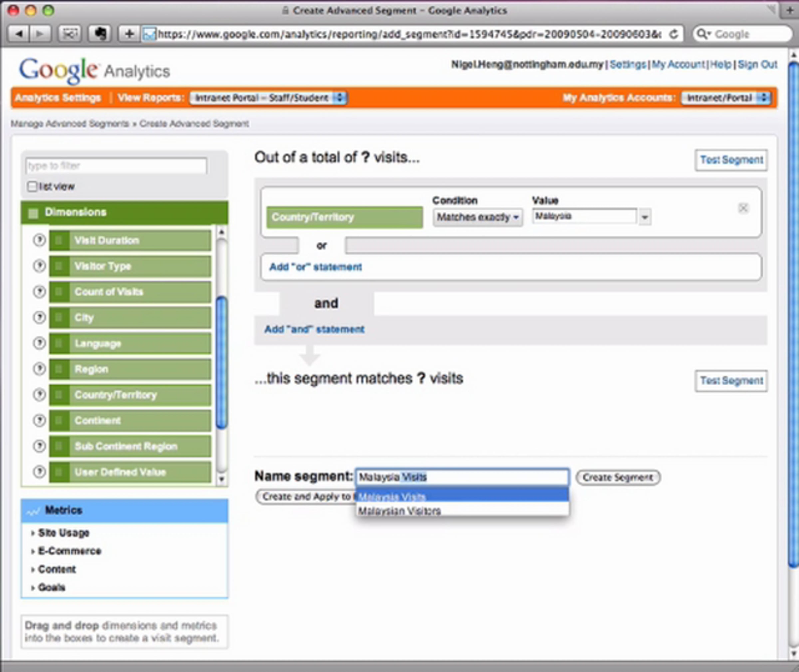Screen dimensions: 799x672
Task: Open the help icon beside Visitor Type
Action: click(x=39, y=265)
